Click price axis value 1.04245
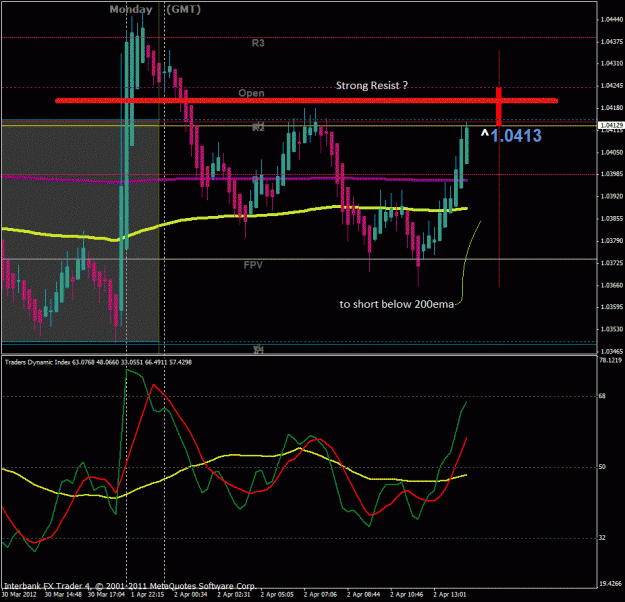 pos(611,86)
